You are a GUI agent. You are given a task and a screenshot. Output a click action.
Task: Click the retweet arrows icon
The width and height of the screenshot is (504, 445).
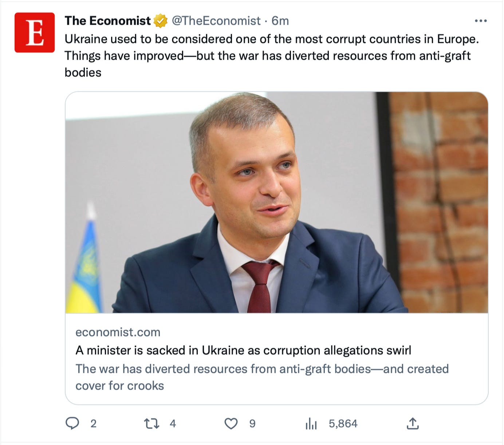click(x=151, y=424)
